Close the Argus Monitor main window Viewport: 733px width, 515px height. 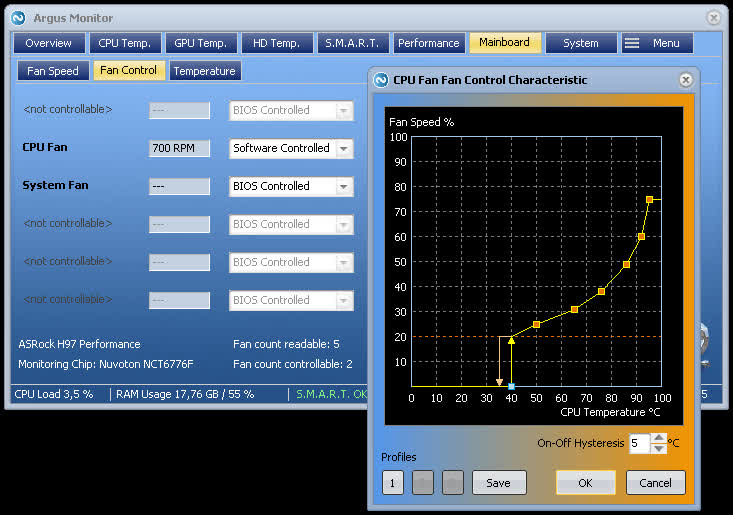(713, 18)
